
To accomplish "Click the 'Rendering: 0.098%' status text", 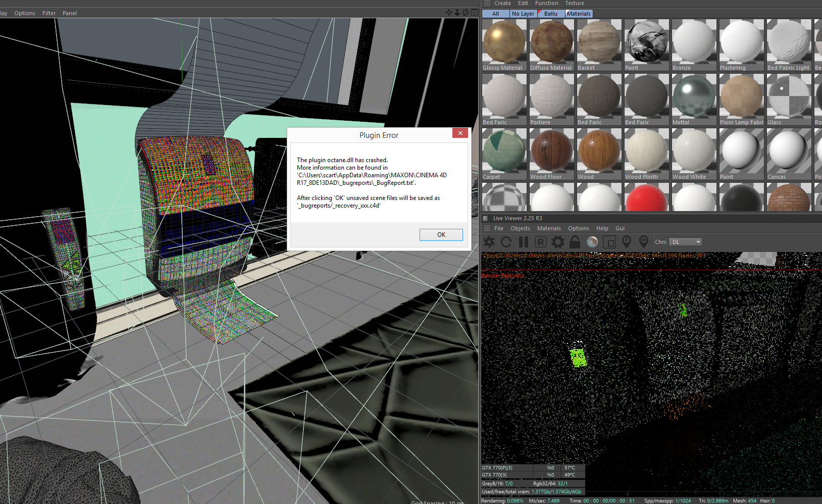I will pyautogui.click(x=502, y=501).
